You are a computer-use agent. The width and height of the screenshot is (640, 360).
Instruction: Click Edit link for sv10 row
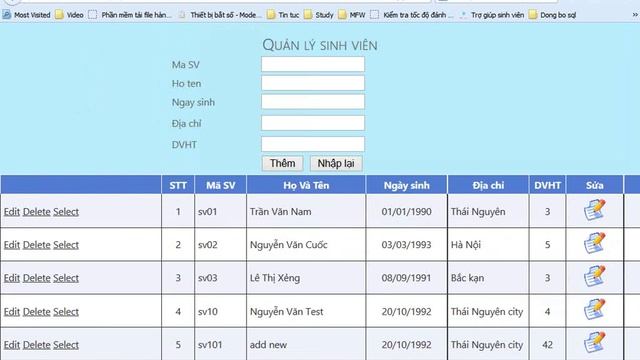(12, 312)
